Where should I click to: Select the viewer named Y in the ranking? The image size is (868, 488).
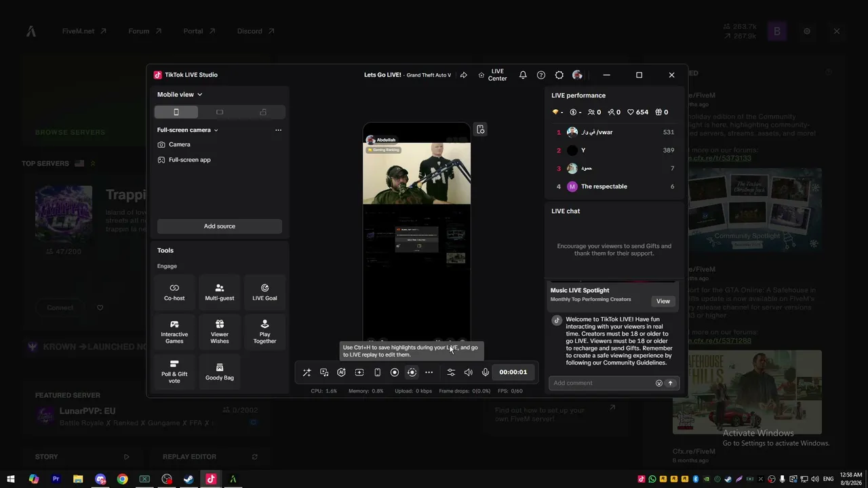pos(615,150)
